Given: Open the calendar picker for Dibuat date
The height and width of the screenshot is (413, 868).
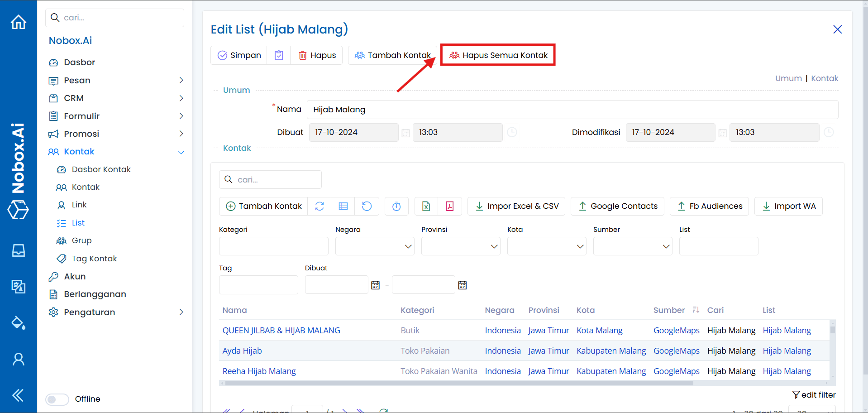Looking at the screenshot, I should [405, 132].
